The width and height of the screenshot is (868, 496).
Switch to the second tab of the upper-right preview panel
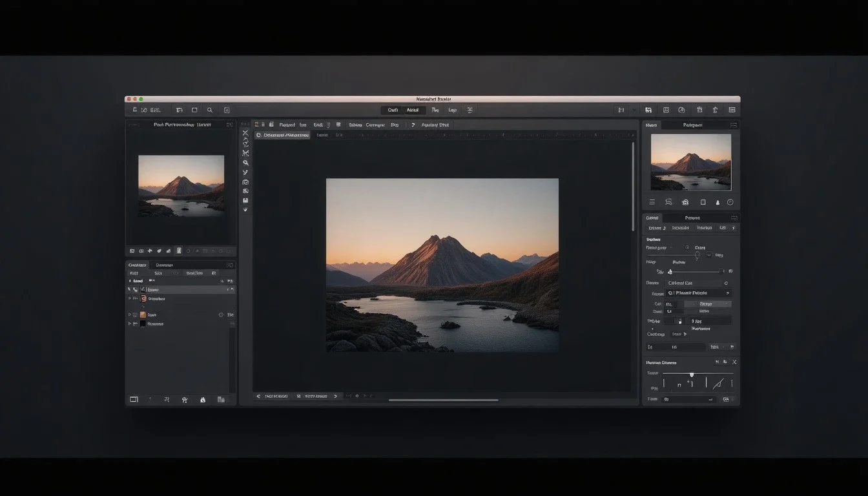coord(692,125)
